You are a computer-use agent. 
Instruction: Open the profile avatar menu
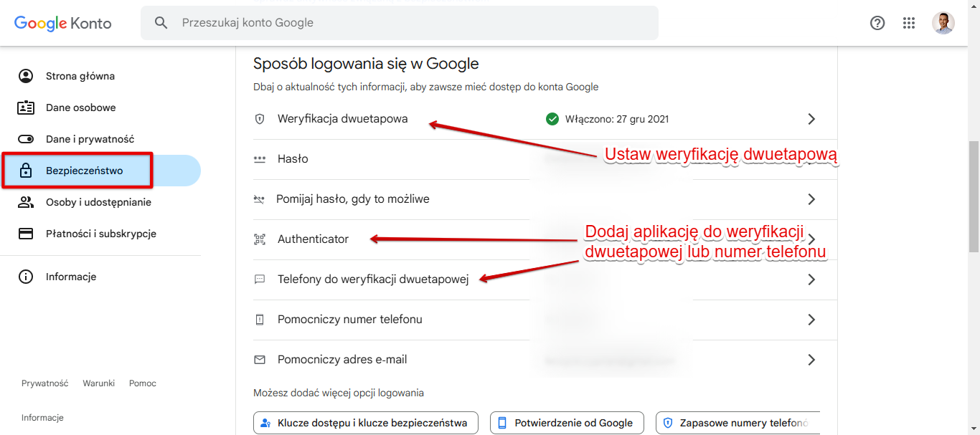[x=943, y=23]
